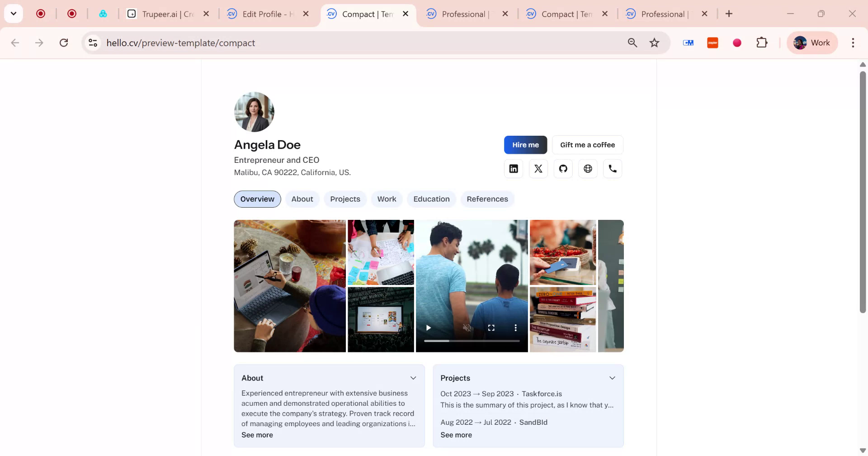Image resolution: width=868 pixels, height=456 pixels.
Task: Open Angela's LinkedIn profile icon
Action: [x=513, y=168]
